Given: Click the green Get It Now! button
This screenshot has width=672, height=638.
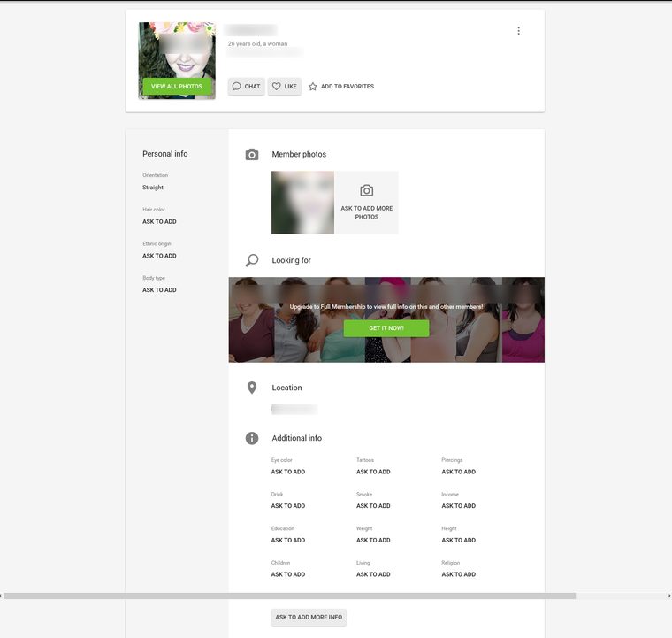Looking at the screenshot, I should coord(386,328).
